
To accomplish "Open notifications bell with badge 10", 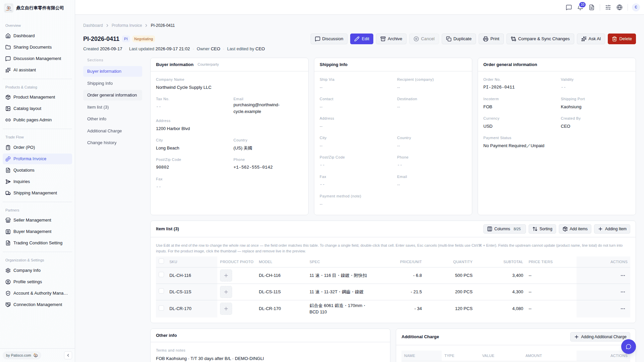I will pos(580,7).
